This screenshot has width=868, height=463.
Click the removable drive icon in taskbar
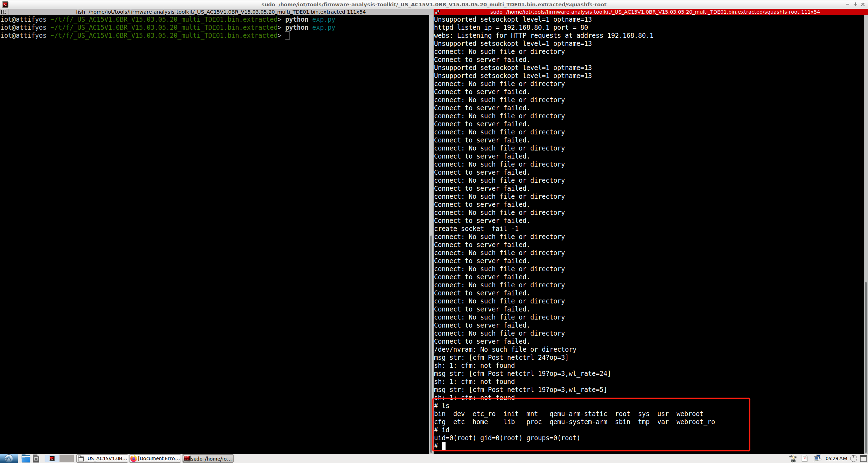coord(36,458)
